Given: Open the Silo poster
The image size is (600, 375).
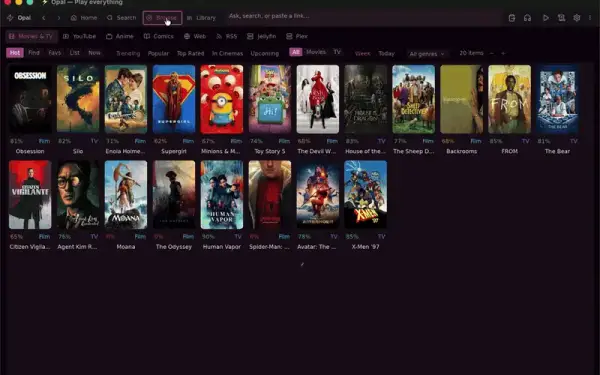Looking at the screenshot, I should pyautogui.click(x=78, y=99).
